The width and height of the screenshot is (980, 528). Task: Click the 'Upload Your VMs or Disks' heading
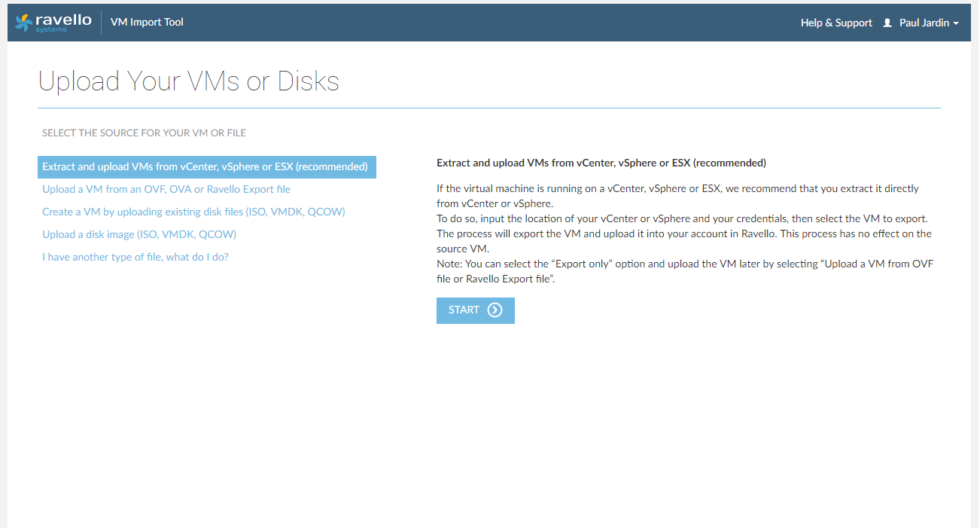[189, 81]
